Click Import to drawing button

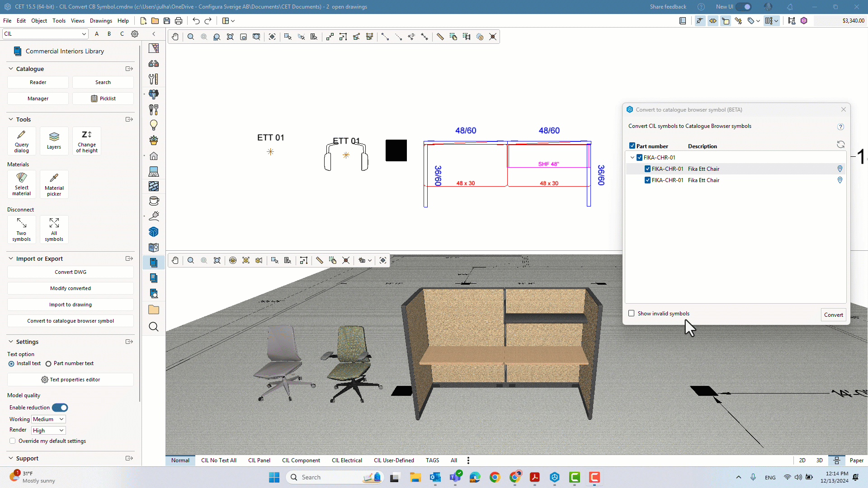[71, 305]
